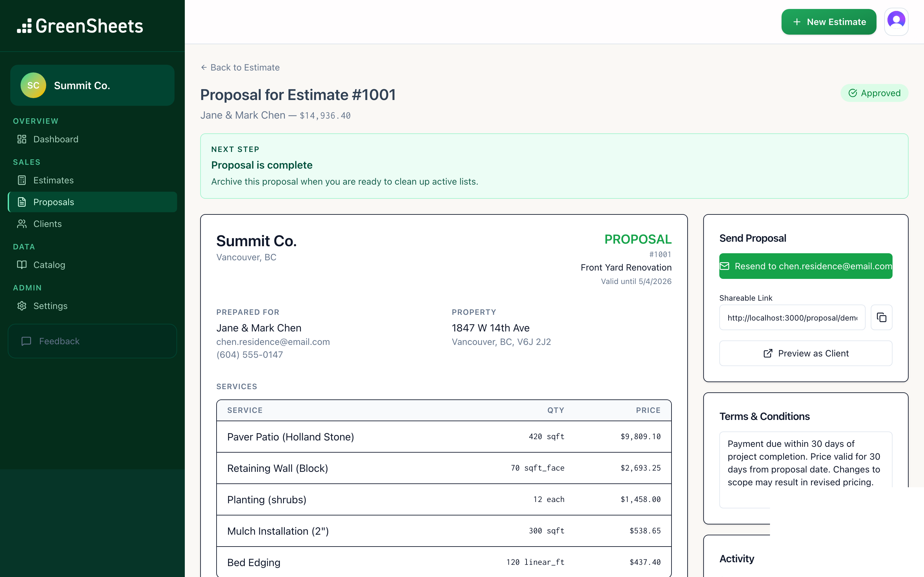Select the shareable link input field
Viewport: 924px width, 577px height.
[x=792, y=317]
